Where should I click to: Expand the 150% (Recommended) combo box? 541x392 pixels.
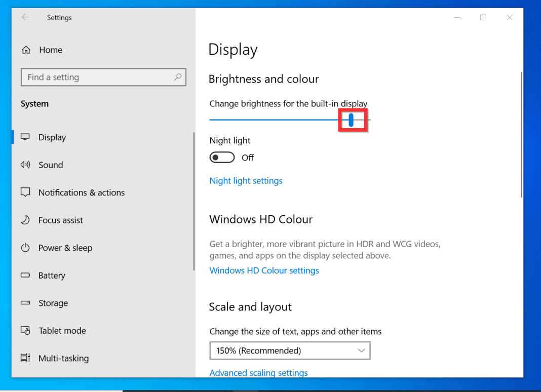pyautogui.click(x=289, y=350)
